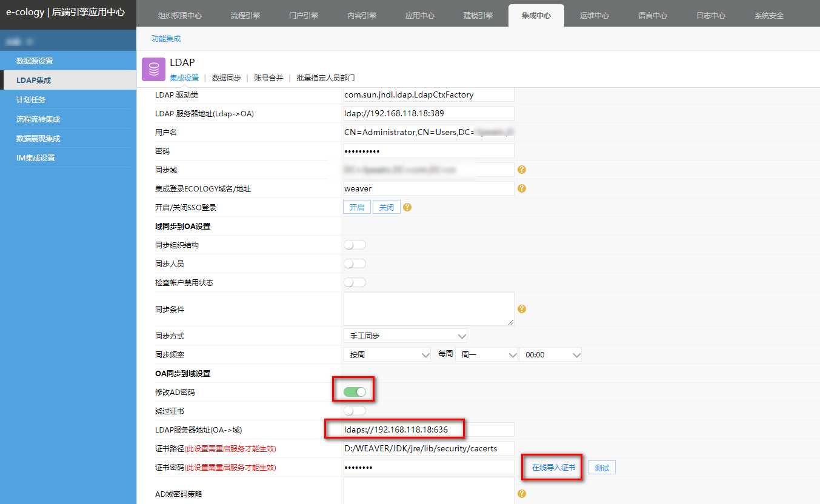The image size is (820, 504).
Task: Open the 系统安全 top tab
Action: click(769, 16)
